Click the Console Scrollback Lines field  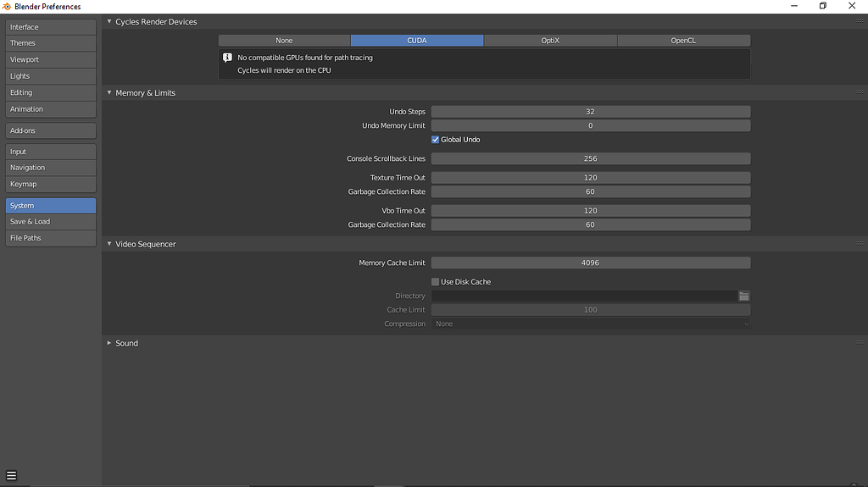pyautogui.click(x=591, y=158)
